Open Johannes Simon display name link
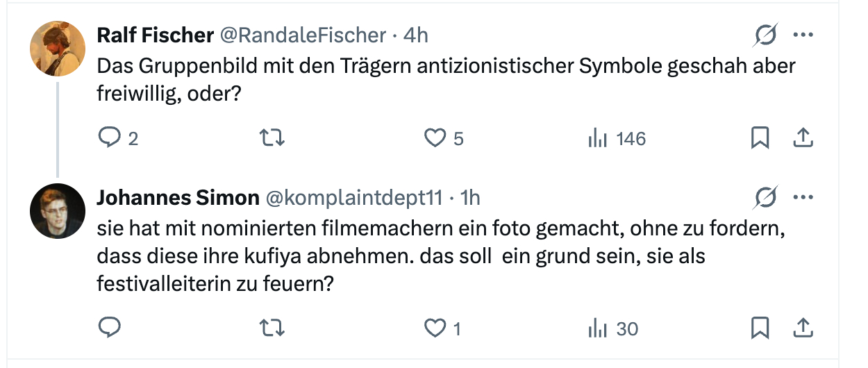Viewport: 868px width, 368px height. 178,198
